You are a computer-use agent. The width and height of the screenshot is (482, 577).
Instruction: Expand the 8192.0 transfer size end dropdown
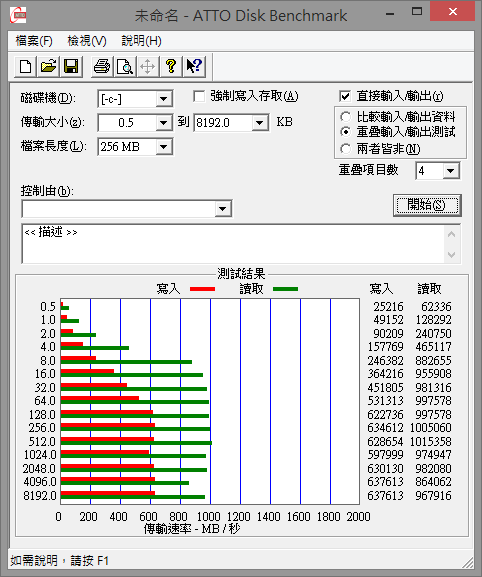click(260, 123)
